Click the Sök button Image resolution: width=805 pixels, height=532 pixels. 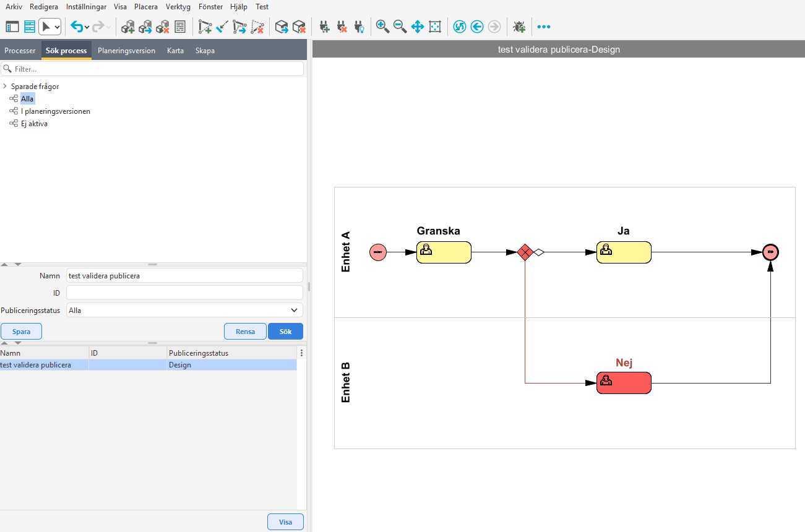pos(285,332)
